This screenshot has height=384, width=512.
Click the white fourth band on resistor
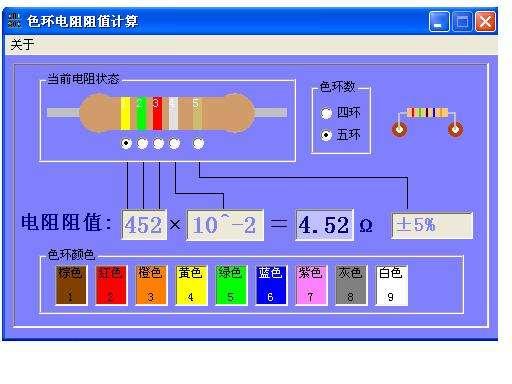[173, 113]
